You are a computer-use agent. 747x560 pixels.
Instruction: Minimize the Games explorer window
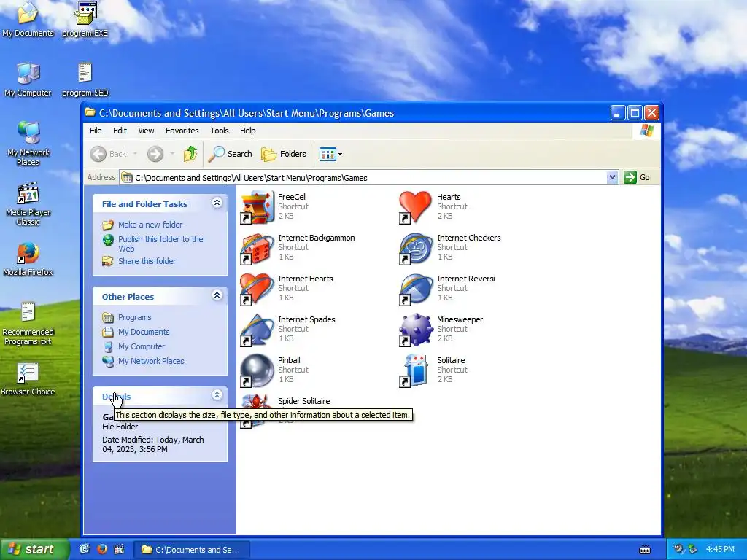pos(617,113)
